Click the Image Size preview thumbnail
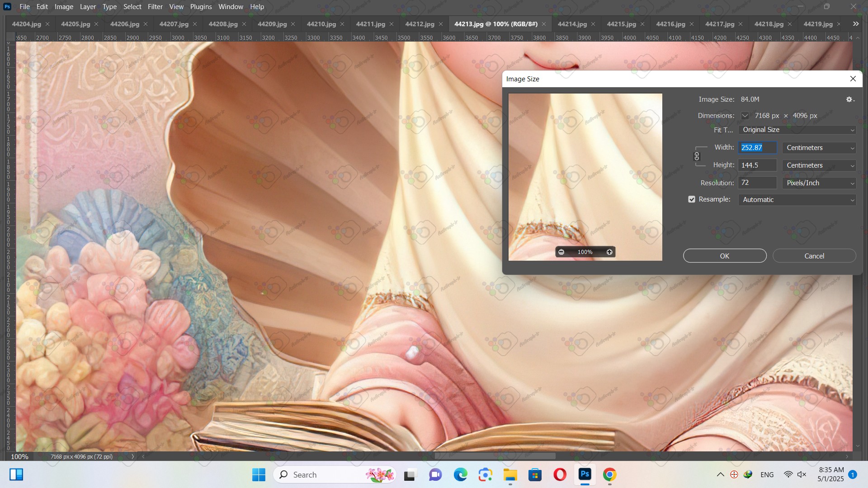The width and height of the screenshot is (868, 488). 585,177
